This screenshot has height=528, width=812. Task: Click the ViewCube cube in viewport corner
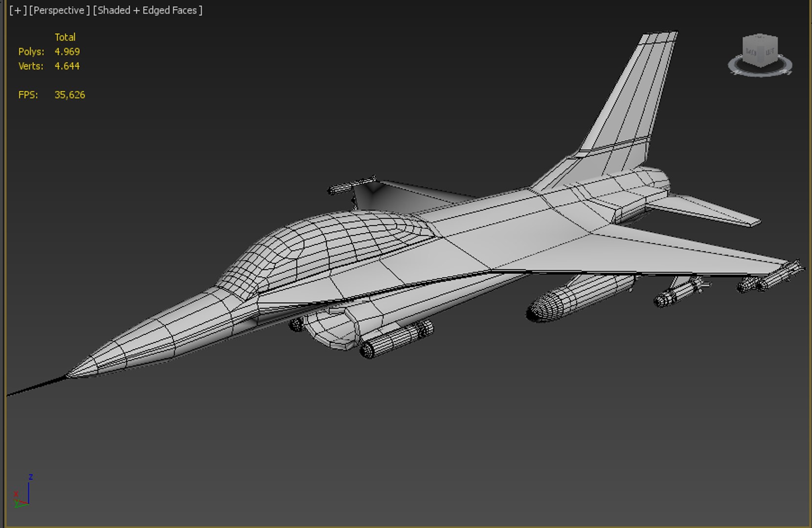point(760,50)
